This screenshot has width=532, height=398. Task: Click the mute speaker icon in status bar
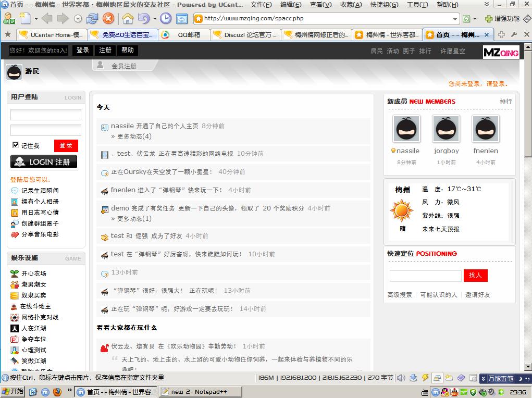pyautogui.click(x=401, y=378)
